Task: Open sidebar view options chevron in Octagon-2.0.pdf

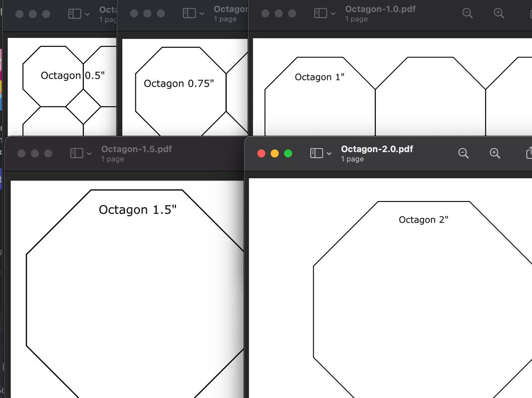Action: click(328, 153)
